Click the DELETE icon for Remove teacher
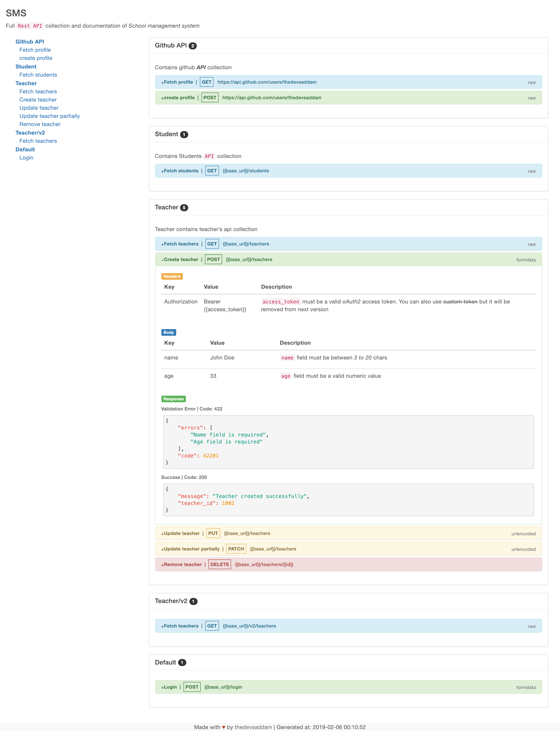 tap(219, 564)
